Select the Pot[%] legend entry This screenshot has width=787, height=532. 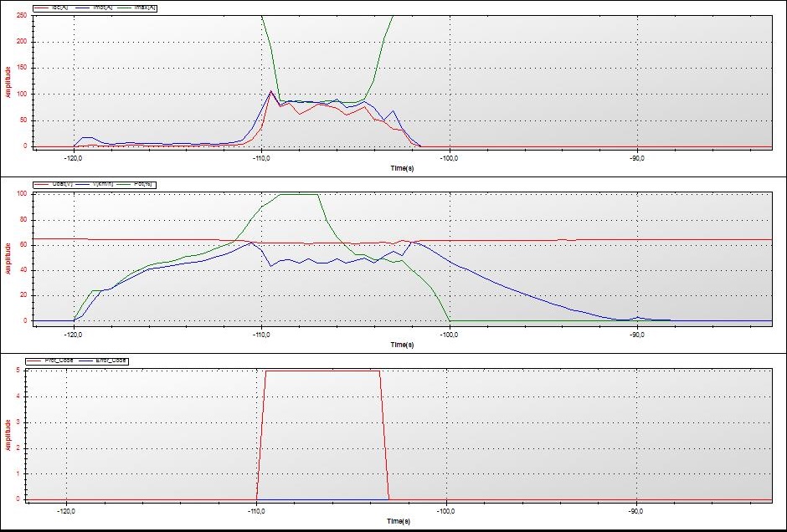144,184
